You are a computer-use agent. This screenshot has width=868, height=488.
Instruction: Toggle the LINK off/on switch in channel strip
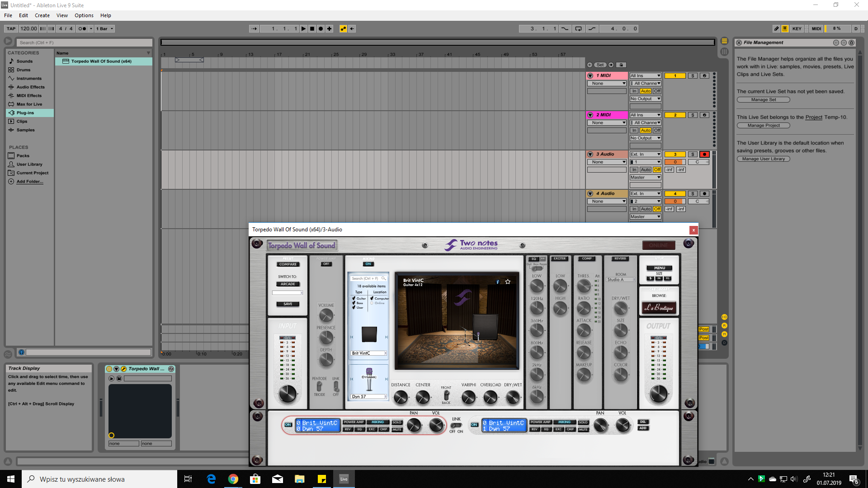(456, 425)
